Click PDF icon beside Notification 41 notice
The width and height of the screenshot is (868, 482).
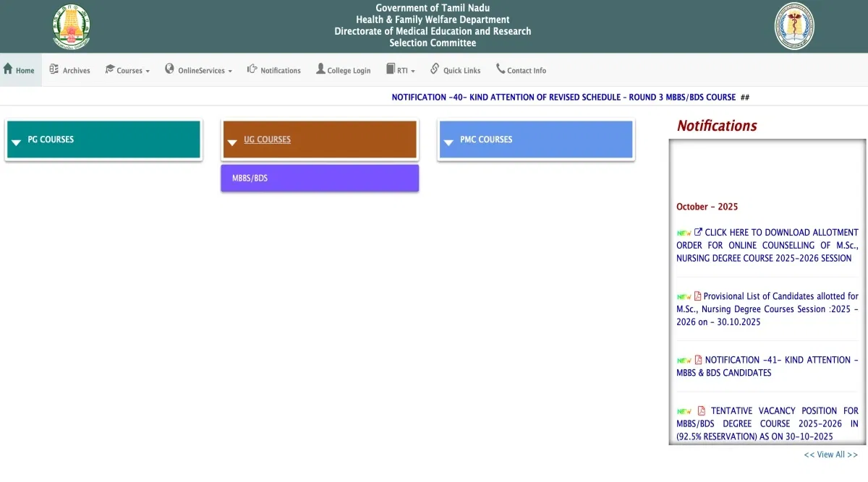pos(698,360)
